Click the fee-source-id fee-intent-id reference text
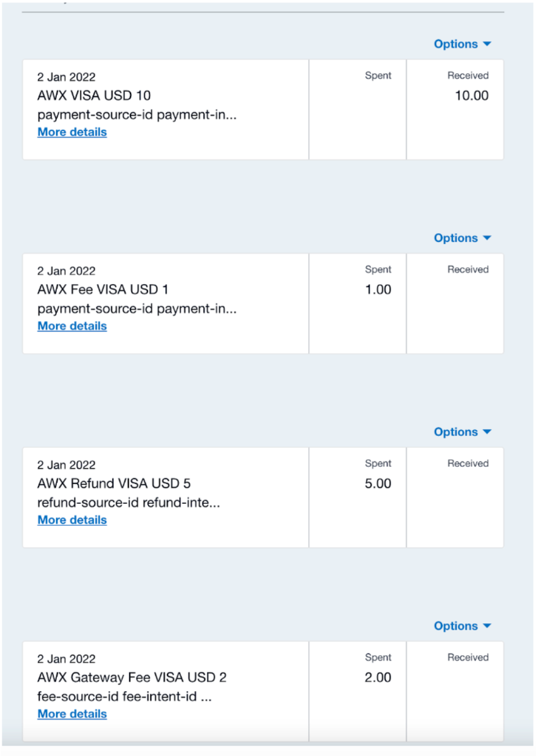Viewport: 536px width, 756px height. pyautogui.click(x=124, y=697)
